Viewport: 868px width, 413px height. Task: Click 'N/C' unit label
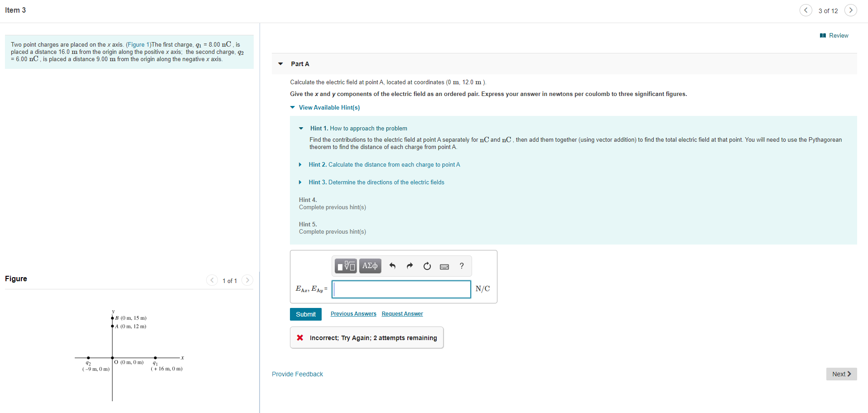tap(482, 289)
